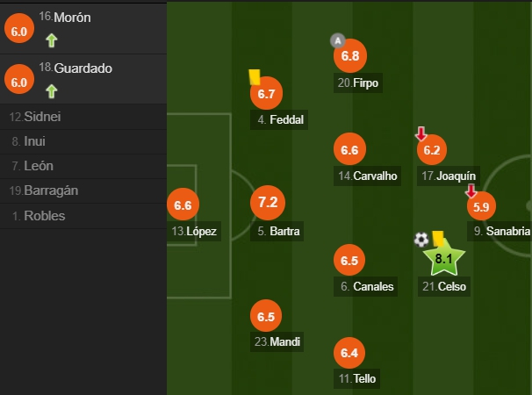Select goalkeeper Robles in the bench list
The width and height of the screenshot is (532, 395).
pos(40,215)
